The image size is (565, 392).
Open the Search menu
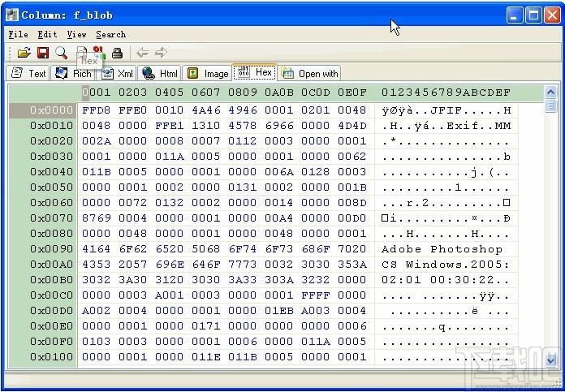pos(111,35)
